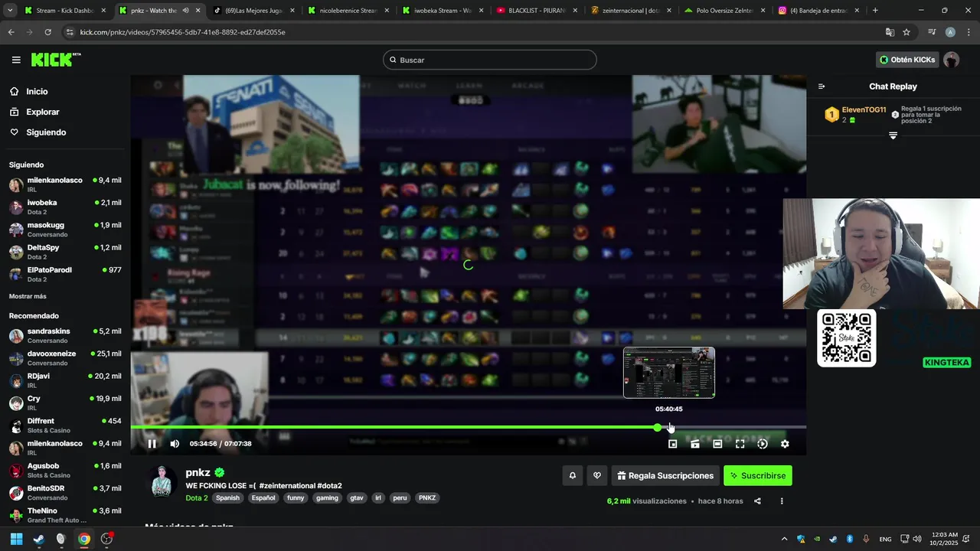Open davooxeneize recommended channel
This screenshot has width=980, height=551.
click(x=65, y=358)
